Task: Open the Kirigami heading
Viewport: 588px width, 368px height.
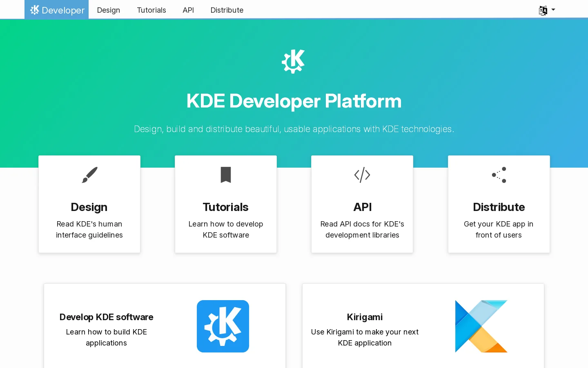Action: point(365,317)
